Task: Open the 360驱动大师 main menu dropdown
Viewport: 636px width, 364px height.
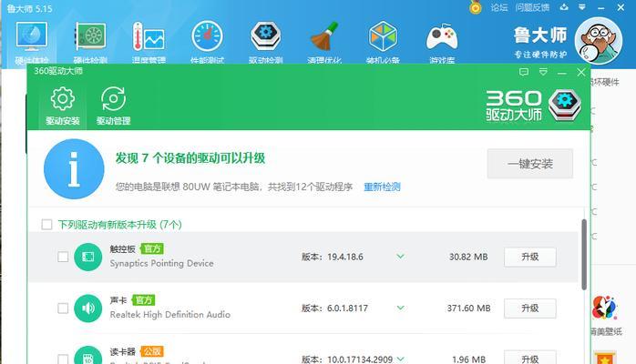Action: click(543, 72)
